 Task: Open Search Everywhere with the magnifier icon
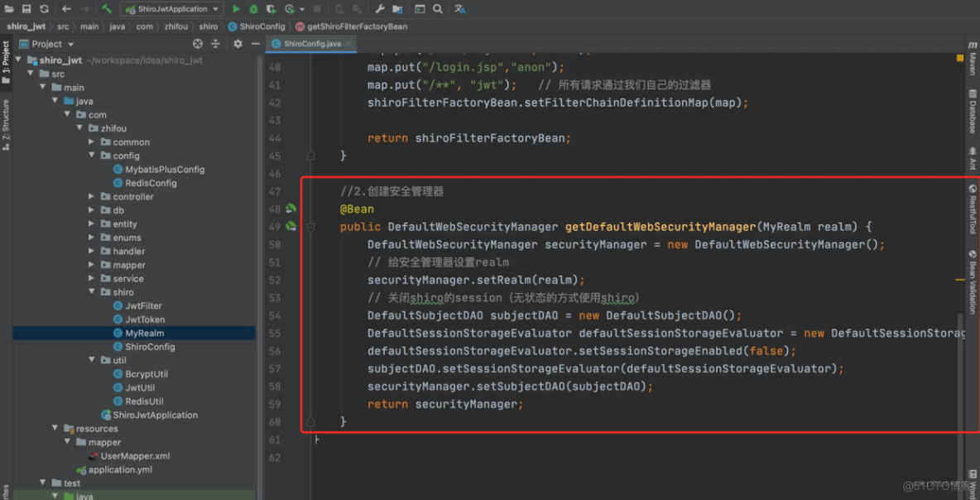(436, 8)
